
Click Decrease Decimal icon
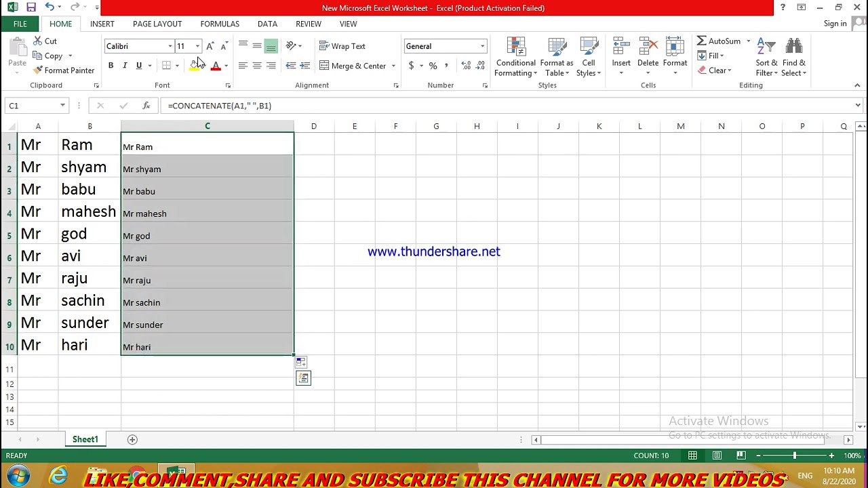481,66
